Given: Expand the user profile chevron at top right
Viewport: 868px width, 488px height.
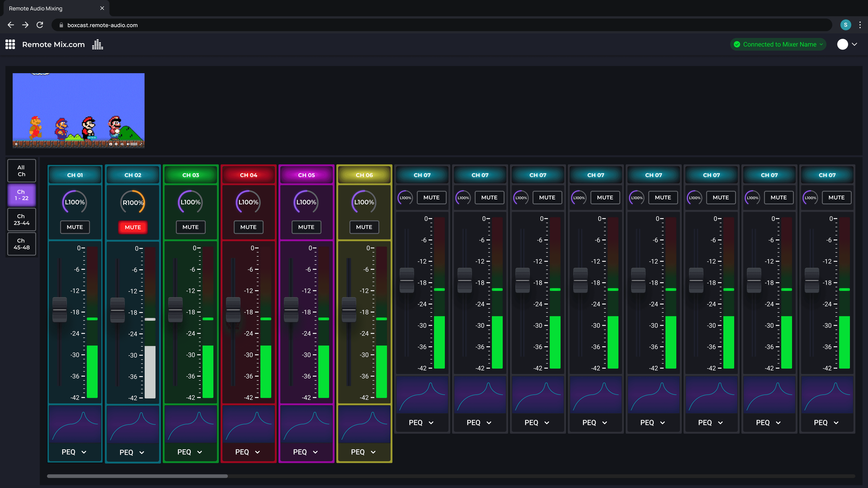Looking at the screenshot, I should (x=854, y=45).
